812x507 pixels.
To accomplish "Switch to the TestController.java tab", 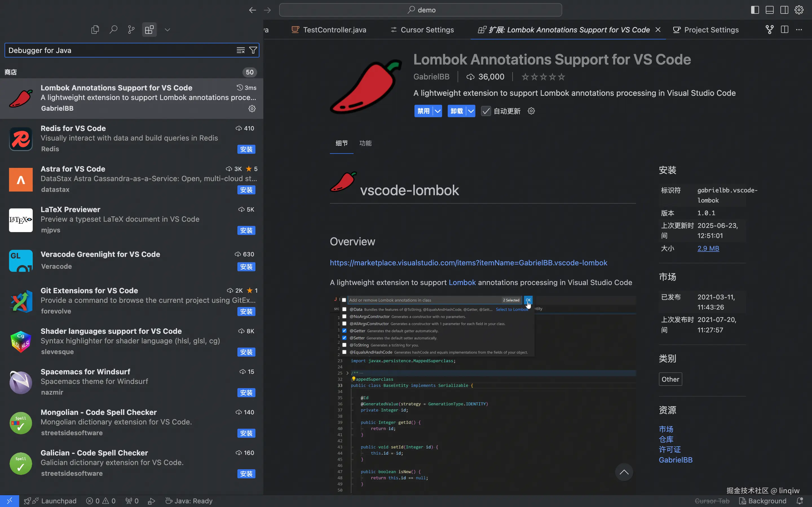I will (x=334, y=30).
